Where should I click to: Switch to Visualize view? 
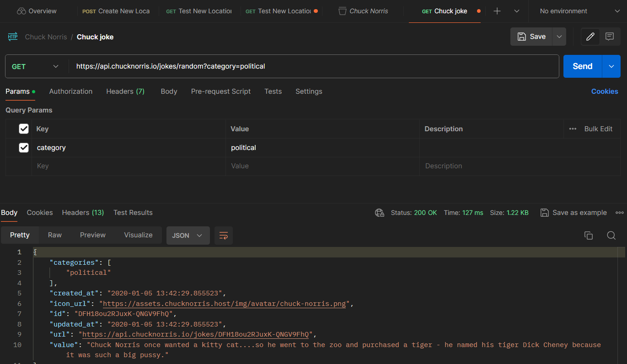tap(138, 235)
